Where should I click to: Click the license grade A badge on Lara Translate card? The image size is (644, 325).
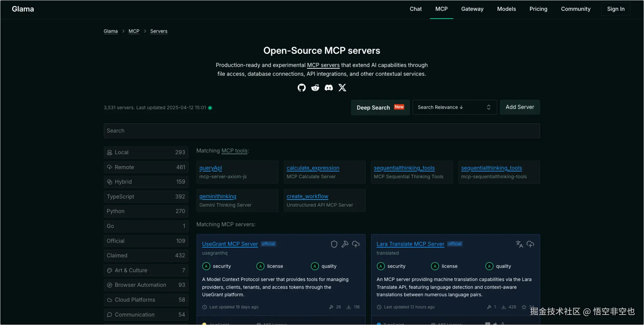(x=435, y=266)
